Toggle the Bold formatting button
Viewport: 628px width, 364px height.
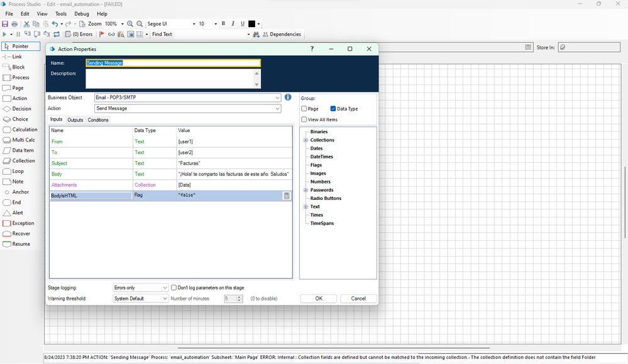[224, 24]
